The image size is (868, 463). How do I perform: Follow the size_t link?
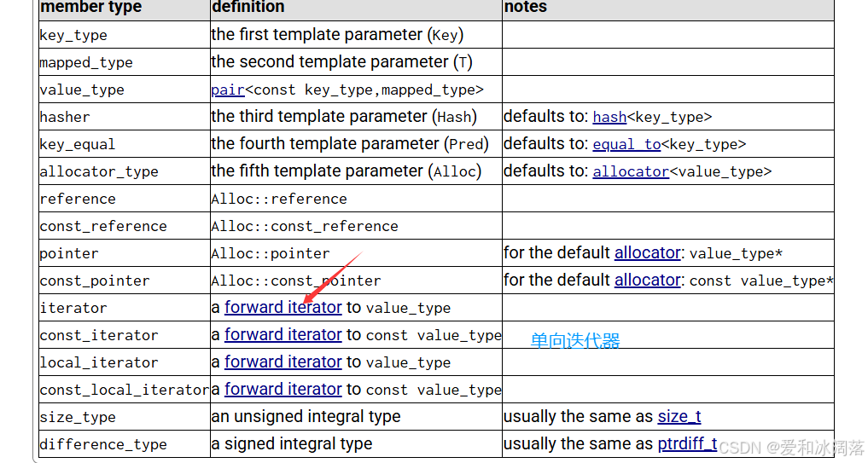[679, 416]
